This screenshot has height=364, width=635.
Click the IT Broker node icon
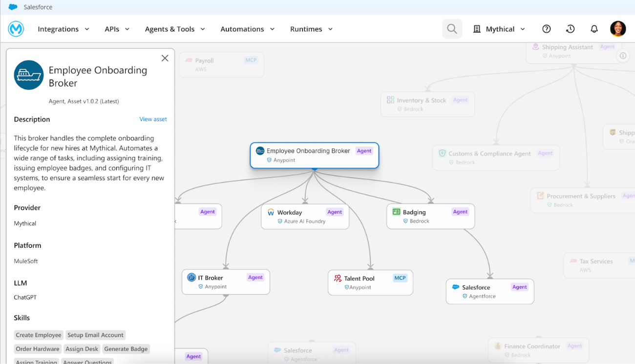pyautogui.click(x=191, y=277)
